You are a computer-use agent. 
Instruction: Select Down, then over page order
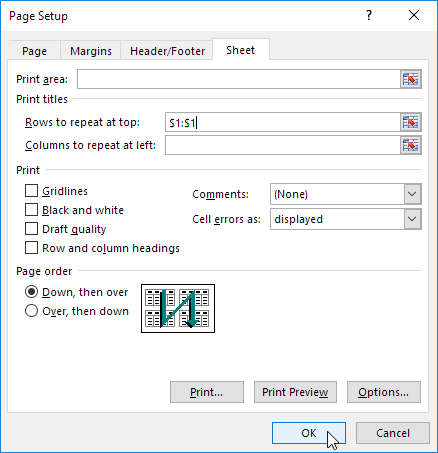click(x=31, y=292)
